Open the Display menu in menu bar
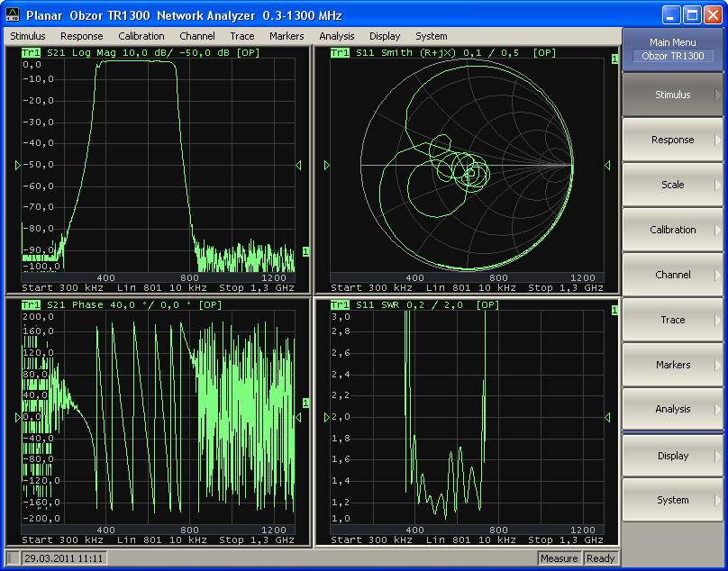Image resolution: width=728 pixels, height=571 pixels. [385, 36]
